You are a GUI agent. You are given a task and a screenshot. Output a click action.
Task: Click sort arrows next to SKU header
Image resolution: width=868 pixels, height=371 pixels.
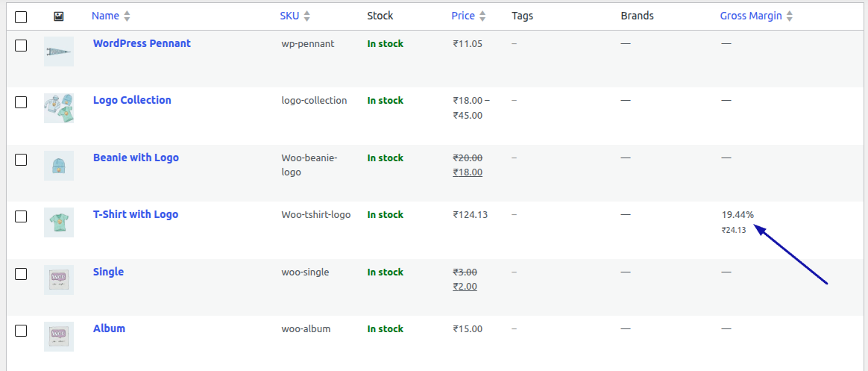pos(306,16)
